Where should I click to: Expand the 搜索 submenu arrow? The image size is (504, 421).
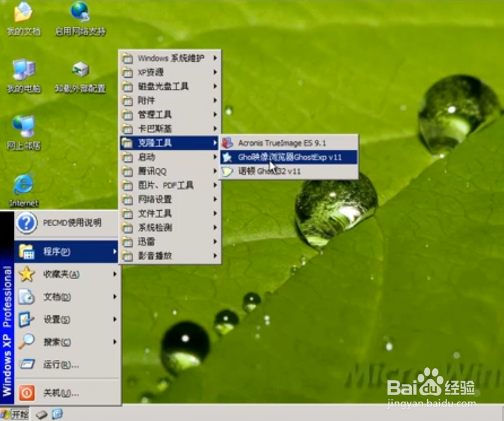pyautogui.click(x=115, y=342)
